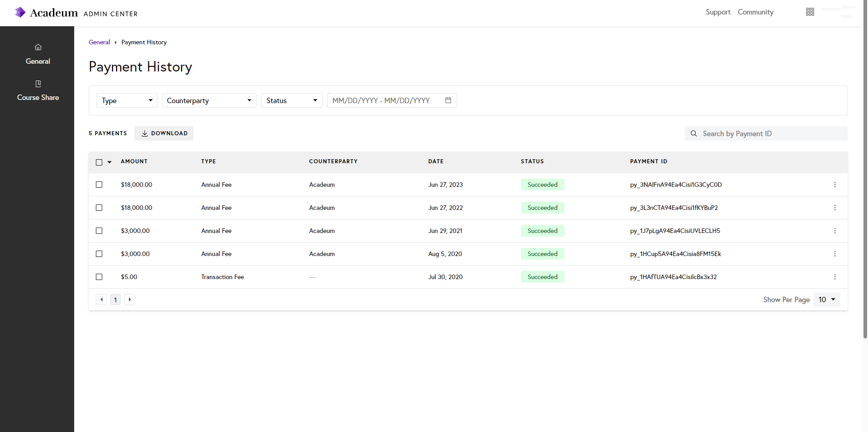Screen dimensions: 868x432
Task: Open actions menu for Jun 29, 2021 payment
Action: click(x=835, y=231)
